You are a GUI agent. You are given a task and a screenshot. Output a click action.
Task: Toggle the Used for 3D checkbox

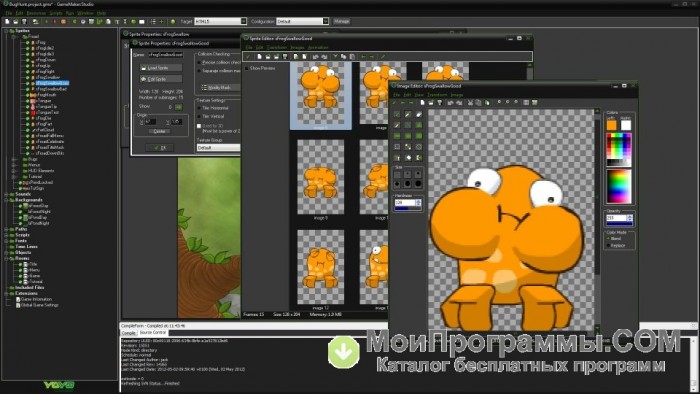point(199,126)
